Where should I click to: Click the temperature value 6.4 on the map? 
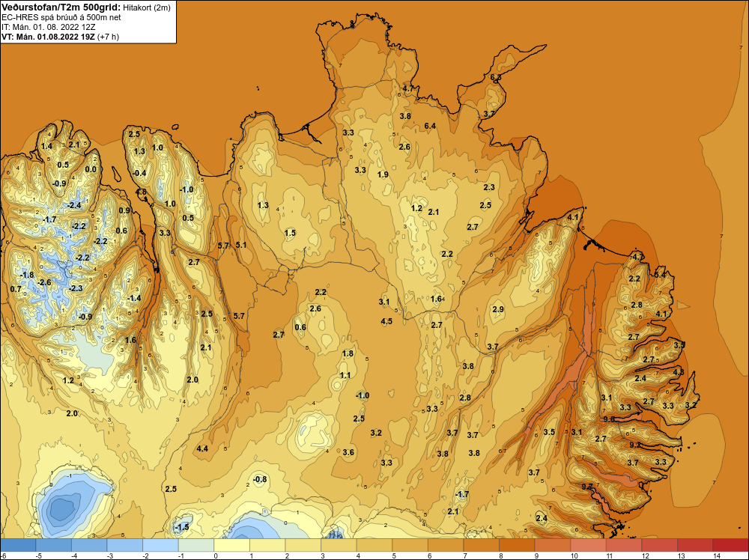[x=430, y=126]
